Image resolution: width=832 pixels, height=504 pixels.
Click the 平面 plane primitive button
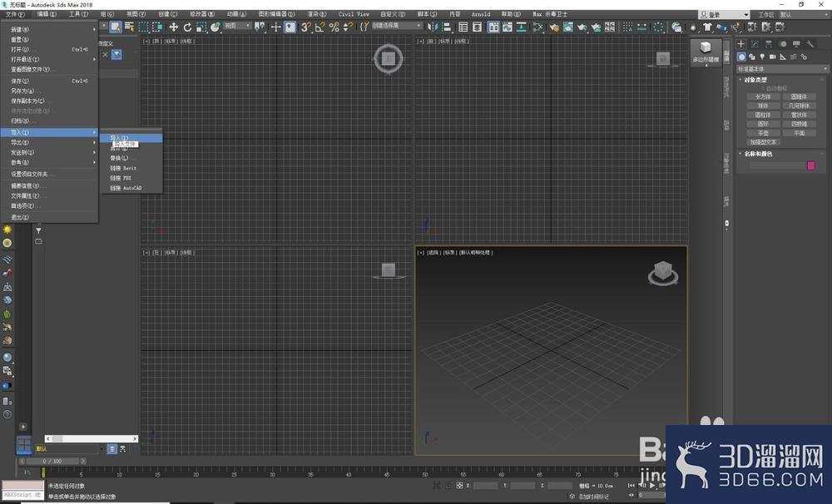point(799,133)
